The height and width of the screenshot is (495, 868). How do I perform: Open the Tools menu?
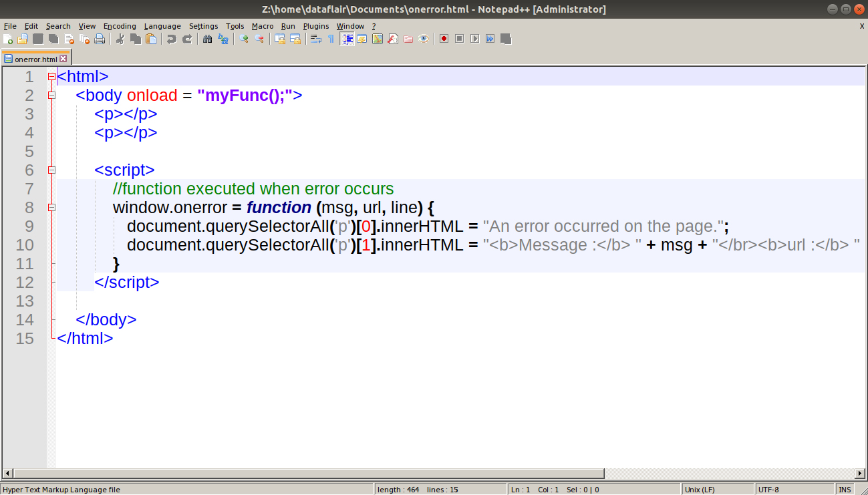pyautogui.click(x=235, y=26)
